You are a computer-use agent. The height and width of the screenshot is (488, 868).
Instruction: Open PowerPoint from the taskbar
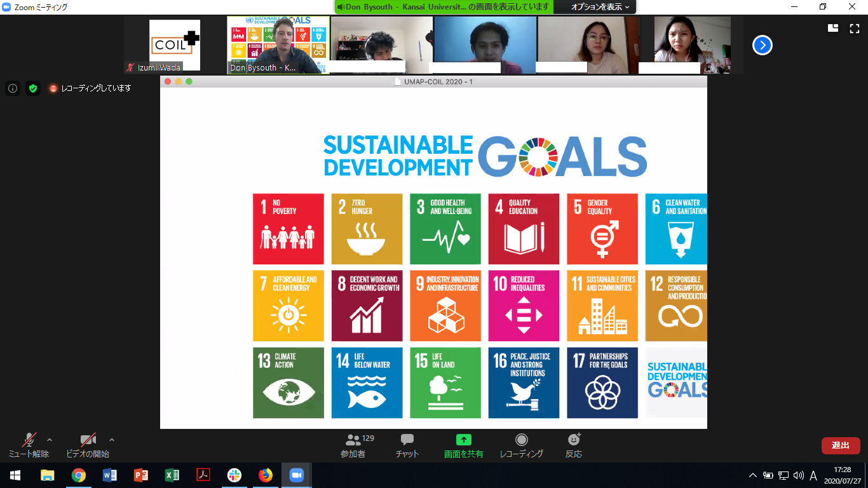coord(140,475)
